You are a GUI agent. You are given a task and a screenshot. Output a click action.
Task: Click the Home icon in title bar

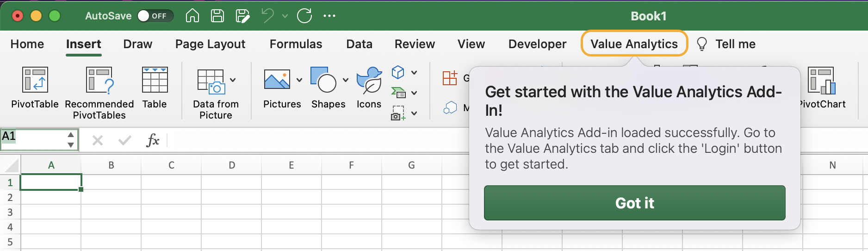coord(192,16)
